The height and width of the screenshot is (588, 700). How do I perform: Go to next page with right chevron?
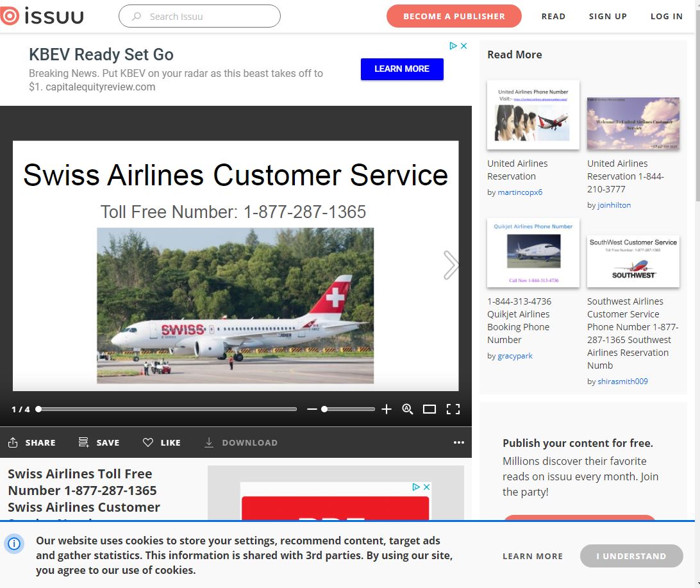(451, 265)
